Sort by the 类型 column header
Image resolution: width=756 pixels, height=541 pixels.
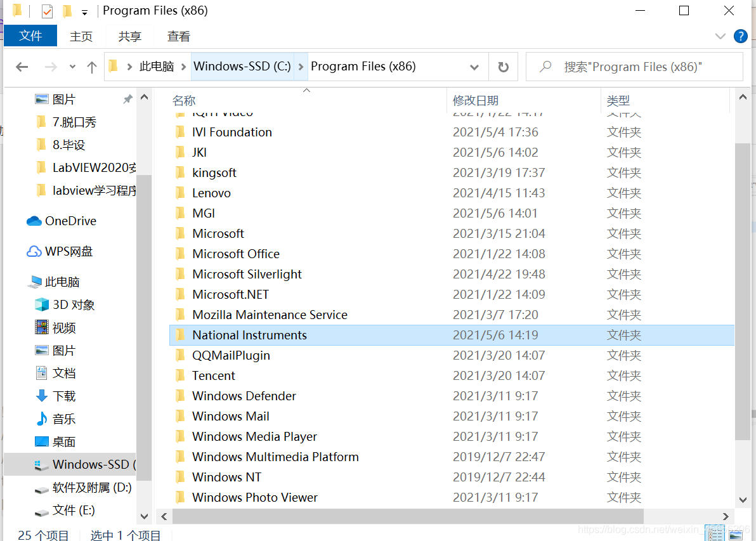(x=618, y=100)
